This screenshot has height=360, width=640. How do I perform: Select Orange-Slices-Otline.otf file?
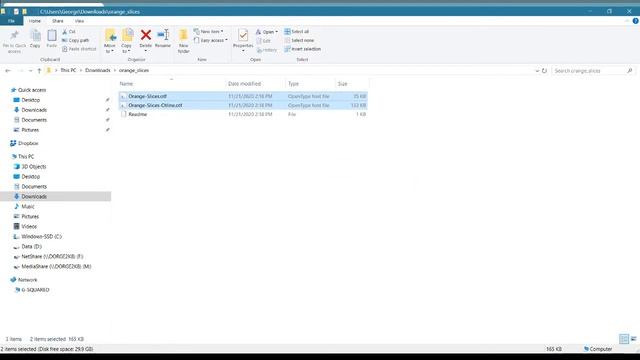[x=243, y=105]
